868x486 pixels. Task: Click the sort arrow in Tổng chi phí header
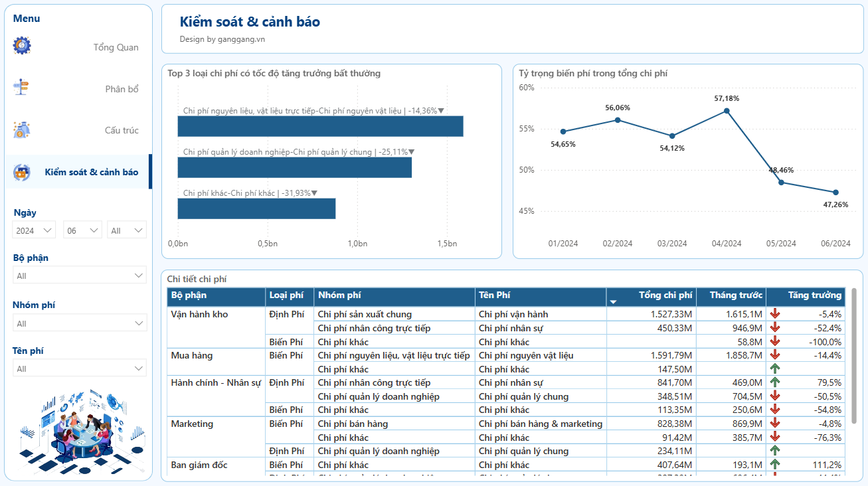613,302
